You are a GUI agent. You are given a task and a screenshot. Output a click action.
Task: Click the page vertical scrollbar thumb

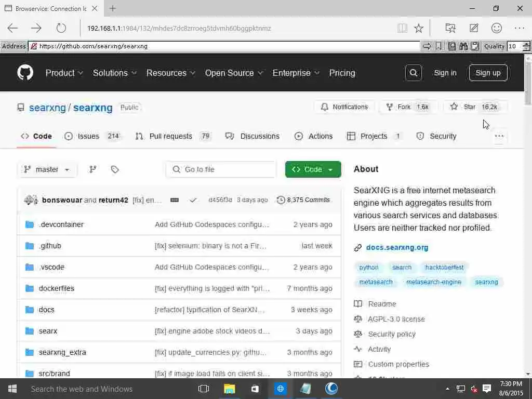pyautogui.click(x=528, y=84)
